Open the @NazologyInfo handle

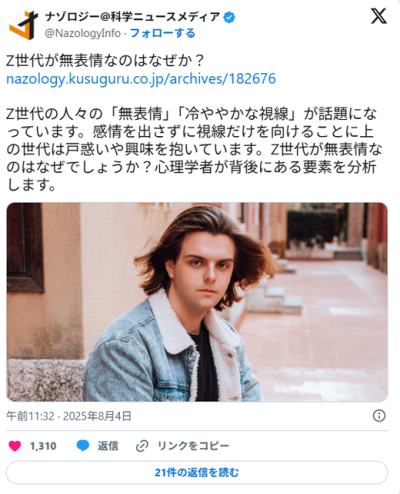tap(83, 33)
